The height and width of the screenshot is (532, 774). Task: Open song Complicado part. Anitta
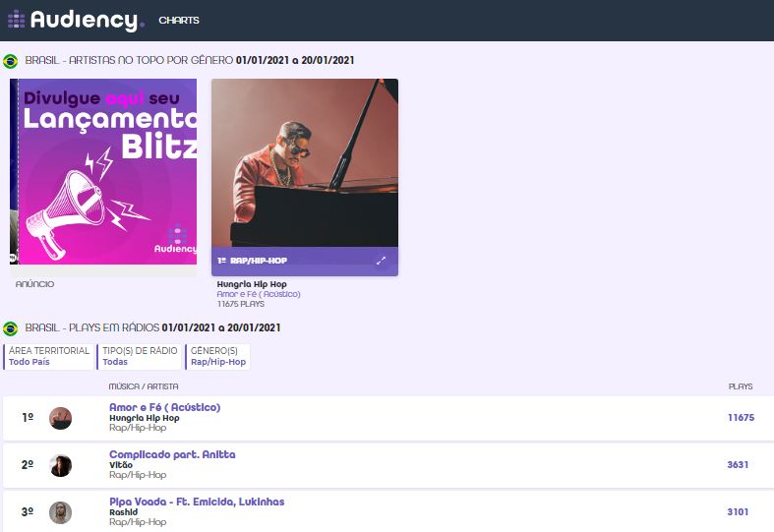(172, 454)
